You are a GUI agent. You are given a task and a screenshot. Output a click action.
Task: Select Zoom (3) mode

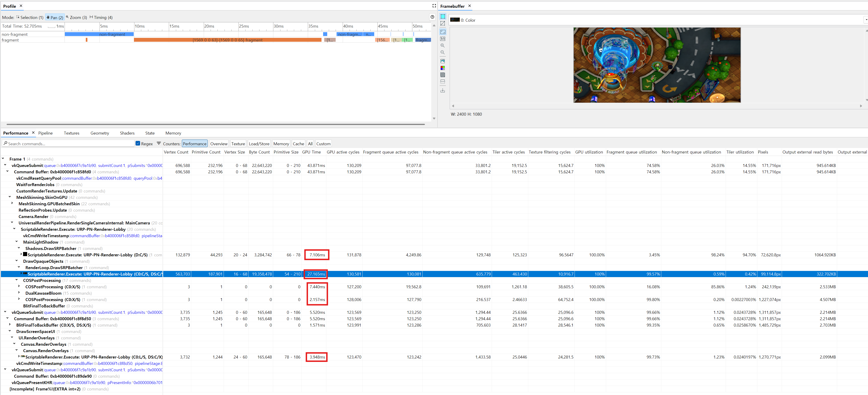76,17
